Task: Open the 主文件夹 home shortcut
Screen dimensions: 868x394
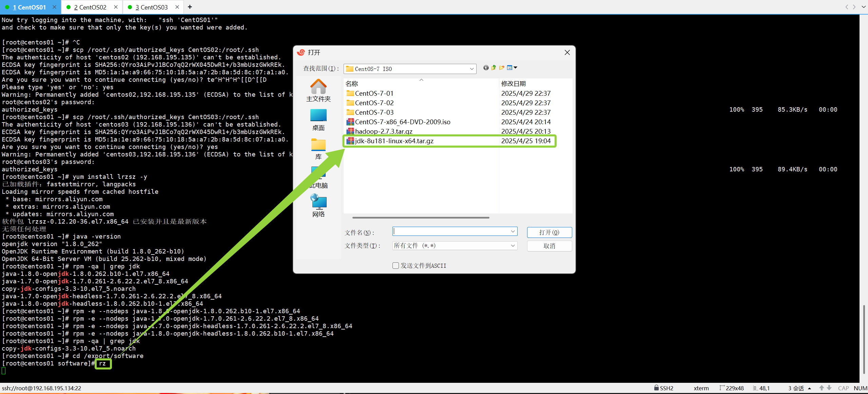Action: (318, 90)
